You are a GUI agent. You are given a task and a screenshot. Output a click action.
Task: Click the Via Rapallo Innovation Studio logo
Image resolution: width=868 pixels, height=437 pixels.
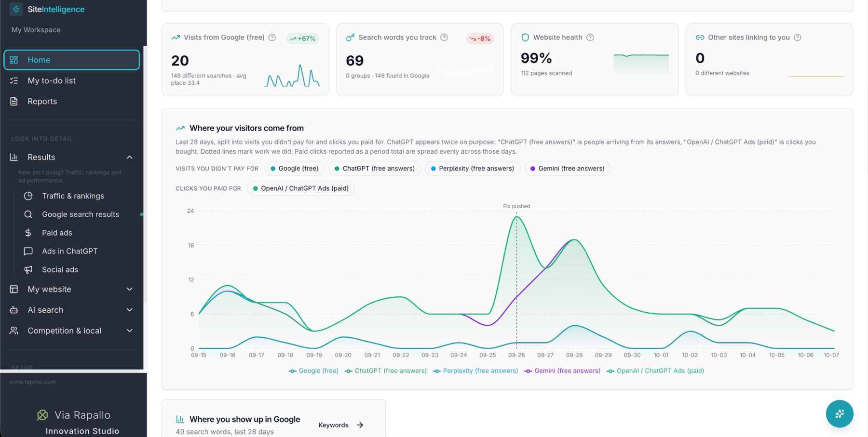tap(78, 422)
